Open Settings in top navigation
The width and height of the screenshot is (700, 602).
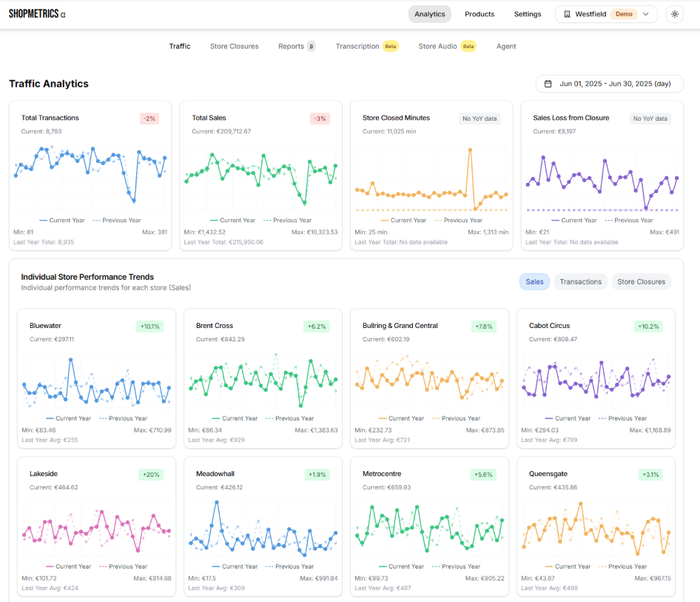[x=528, y=14]
